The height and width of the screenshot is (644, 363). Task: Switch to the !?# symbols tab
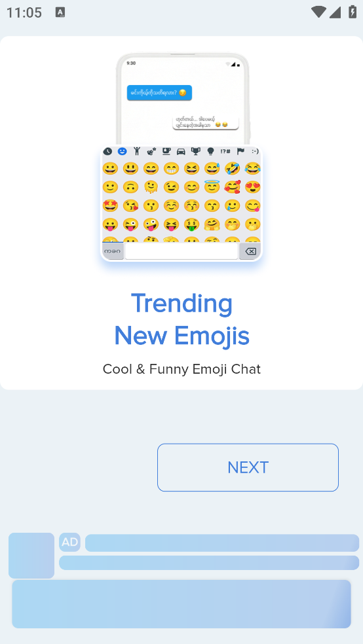[225, 151]
